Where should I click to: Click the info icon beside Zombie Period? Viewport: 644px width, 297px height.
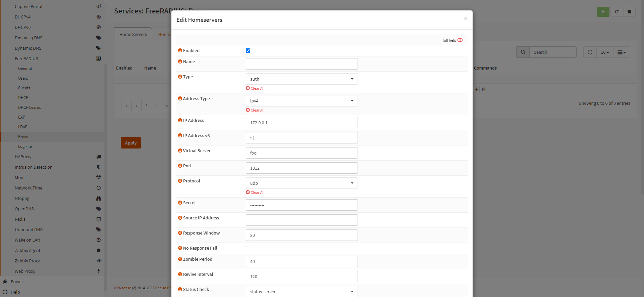tap(180, 259)
